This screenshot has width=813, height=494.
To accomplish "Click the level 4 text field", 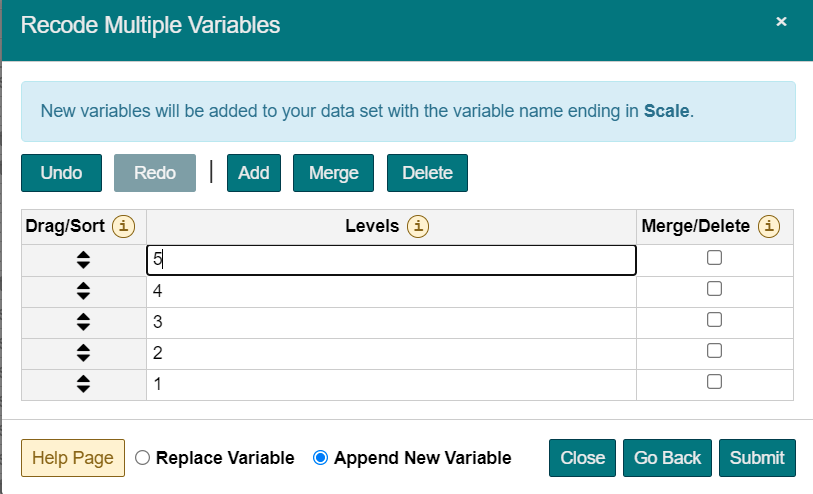I will (390, 291).
